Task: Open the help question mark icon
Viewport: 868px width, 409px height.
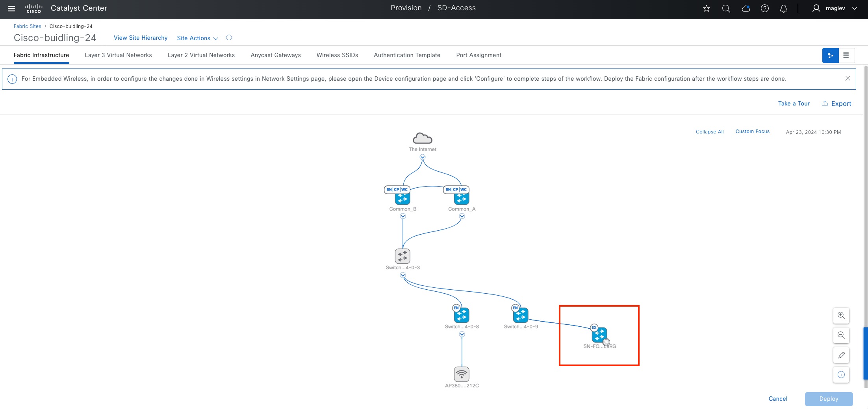Action: coord(765,8)
